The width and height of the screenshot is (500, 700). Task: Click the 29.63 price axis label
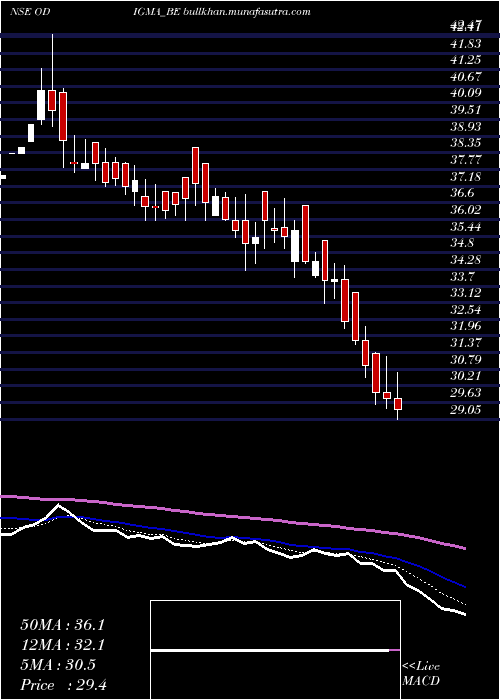pos(465,393)
